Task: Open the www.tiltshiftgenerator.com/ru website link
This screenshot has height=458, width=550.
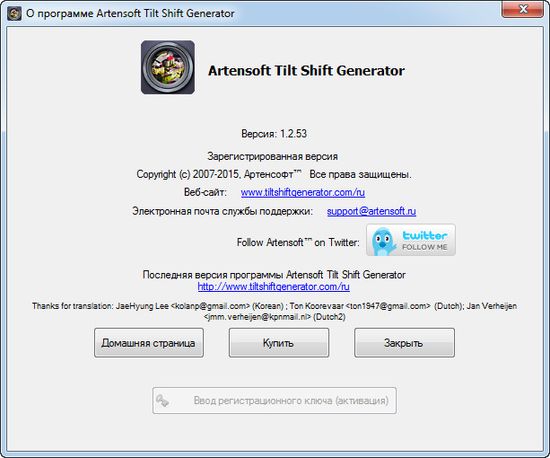Action: pyautogui.click(x=303, y=192)
